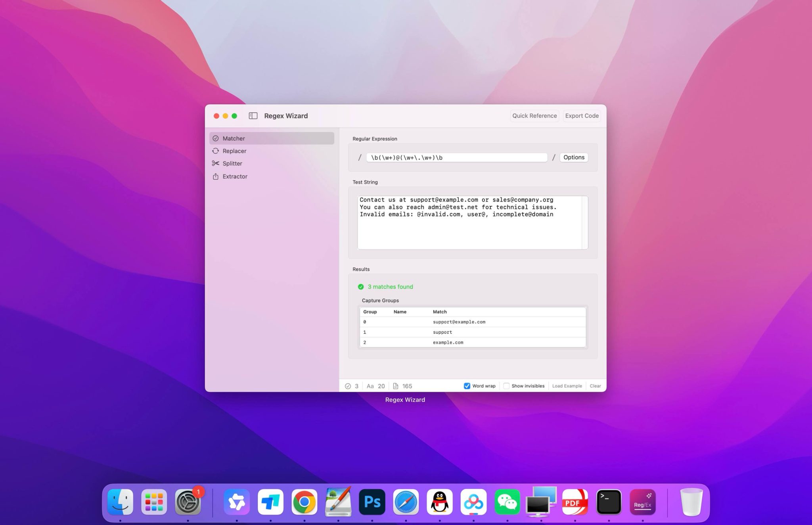The height and width of the screenshot is (525, 812).
Task: Click inside the regular expression input field
Action: click(456, 157)
